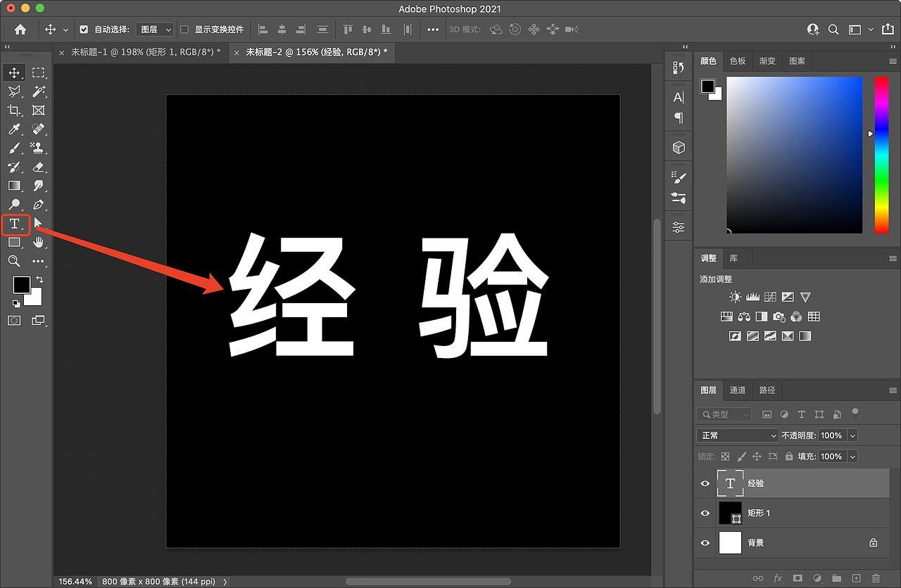The height and width of the screenshot is (588, 901).
Task: Select the Brush tool
Action: 14,148
